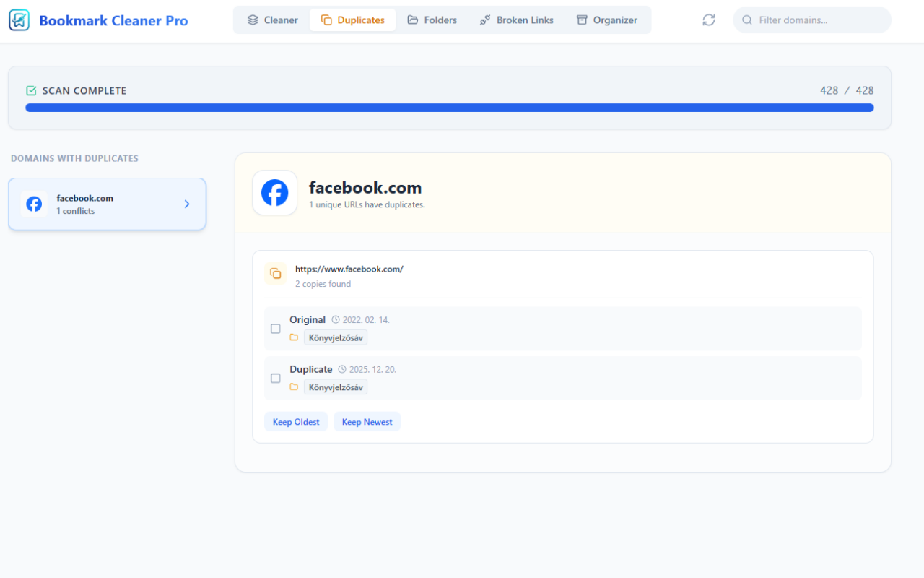
Task: Click the clock icon next to 2022. 02. 14.
Action: pos(336,319)
